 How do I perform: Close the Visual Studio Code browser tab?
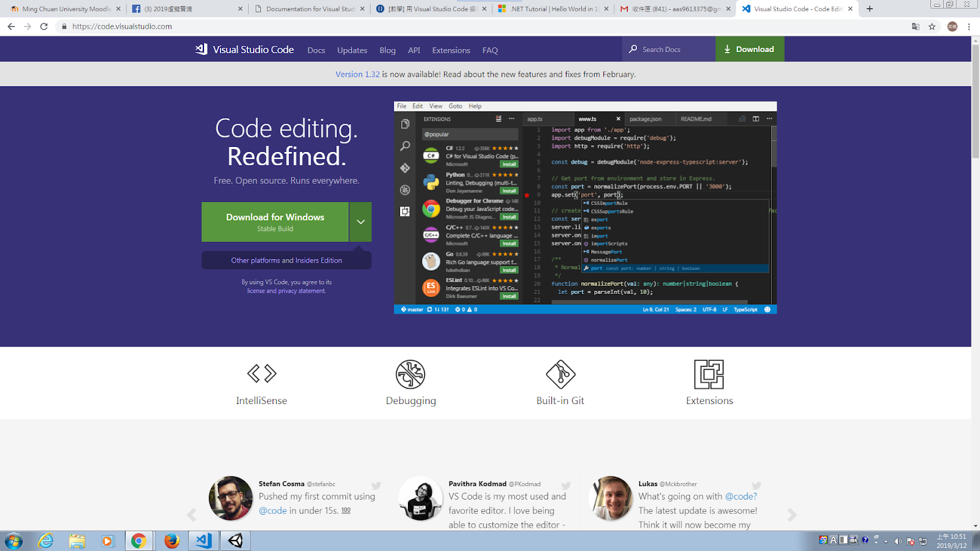coord(850,9)
